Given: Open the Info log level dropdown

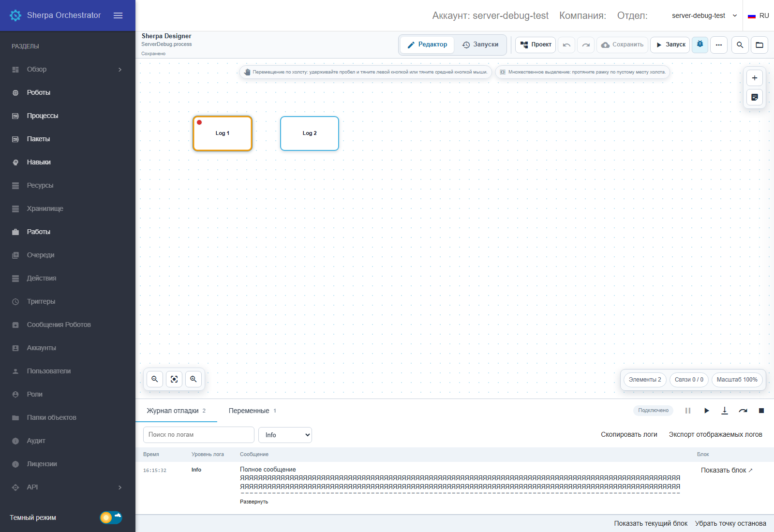Looking at the screenshot, I should [285, 435].
